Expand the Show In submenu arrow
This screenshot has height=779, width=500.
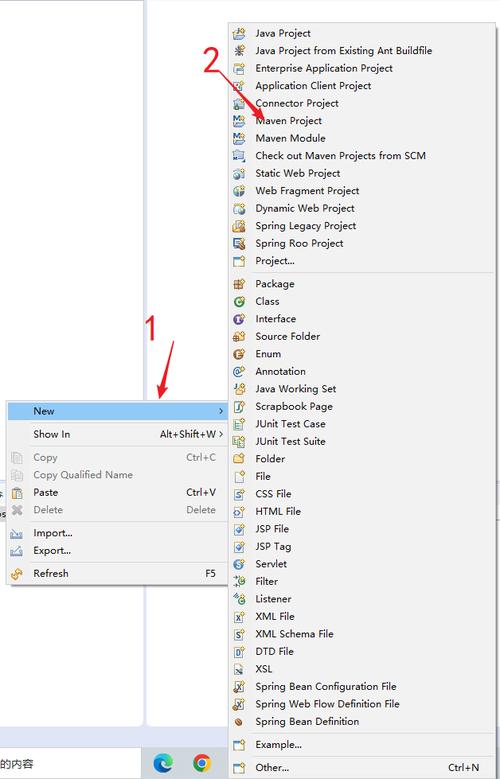click(x=221, y=434)
